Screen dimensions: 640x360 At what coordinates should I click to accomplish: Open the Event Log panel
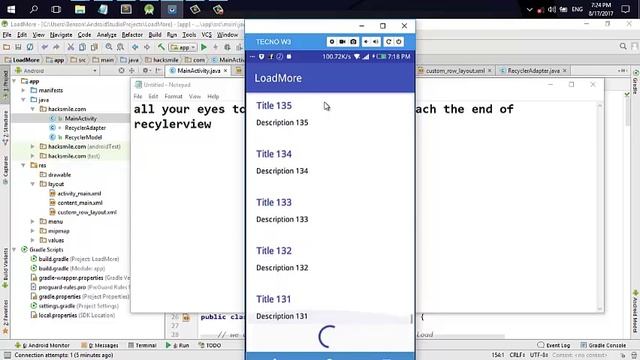(x=553, y=345)
